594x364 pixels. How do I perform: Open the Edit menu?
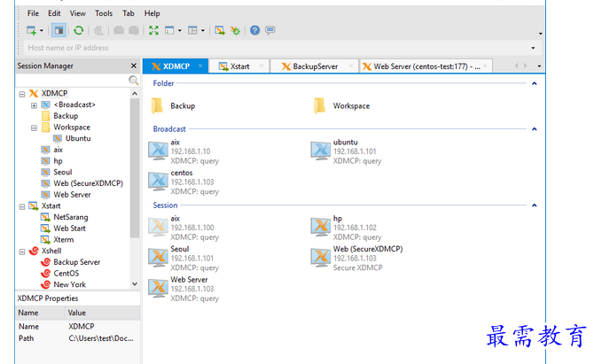(54, 13)
